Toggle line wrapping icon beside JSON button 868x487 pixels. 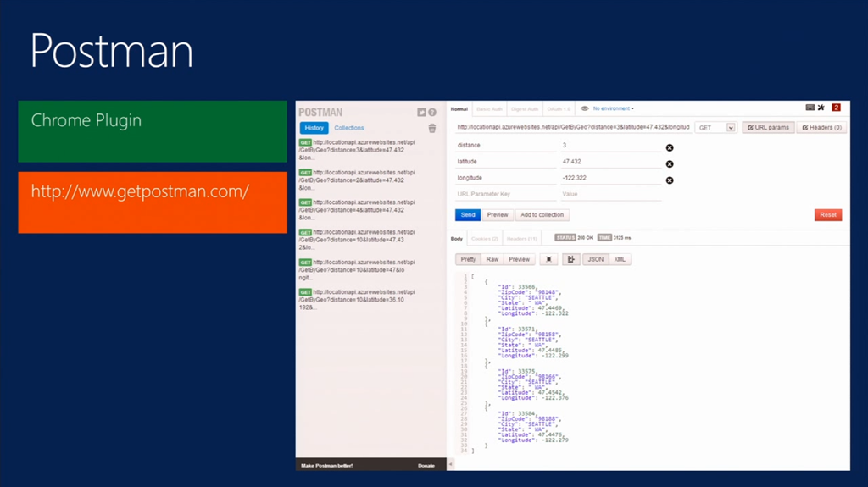[570, 259]
